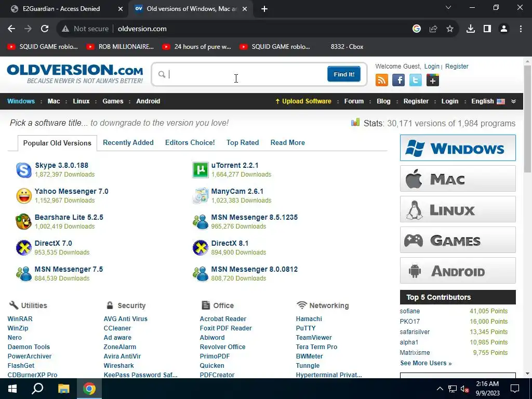Screen dimensions: 532x399
Task: Open Upload Software in the nav bar
Action: tap(303, 101)
